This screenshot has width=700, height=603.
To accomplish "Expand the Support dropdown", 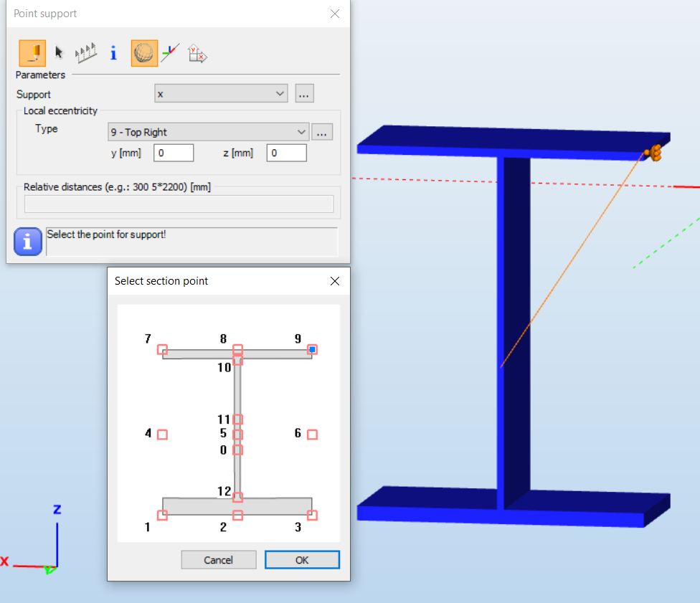I will coord(280,94).
